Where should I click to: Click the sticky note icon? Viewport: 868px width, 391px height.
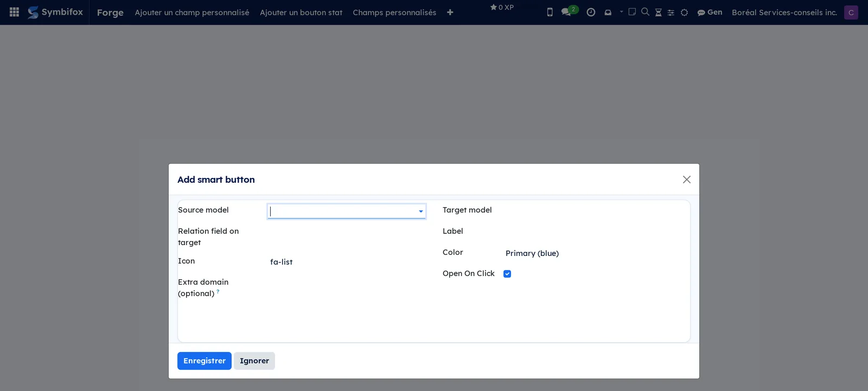tap(632, 11)
